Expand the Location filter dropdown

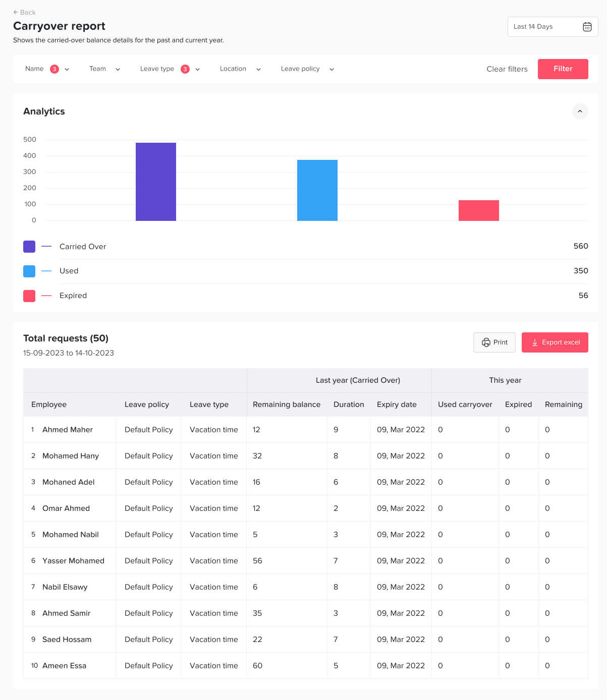pyautogui.click(x=258, y=70)
